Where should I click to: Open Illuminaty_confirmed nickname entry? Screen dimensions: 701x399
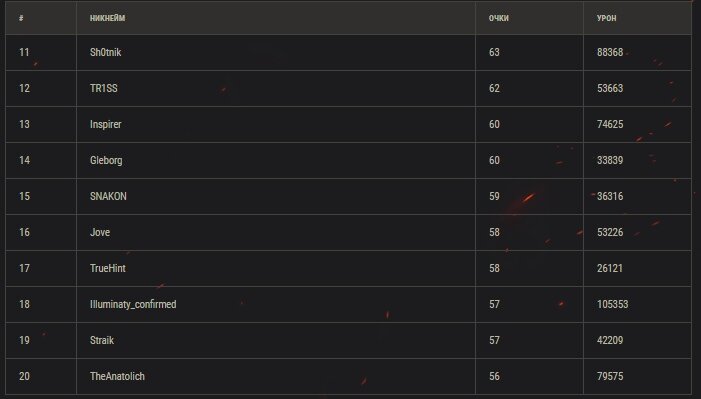coord(133,305)
